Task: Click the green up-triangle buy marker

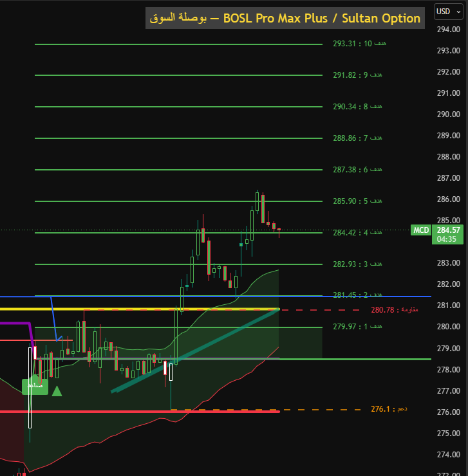Action: coord(57,391)
